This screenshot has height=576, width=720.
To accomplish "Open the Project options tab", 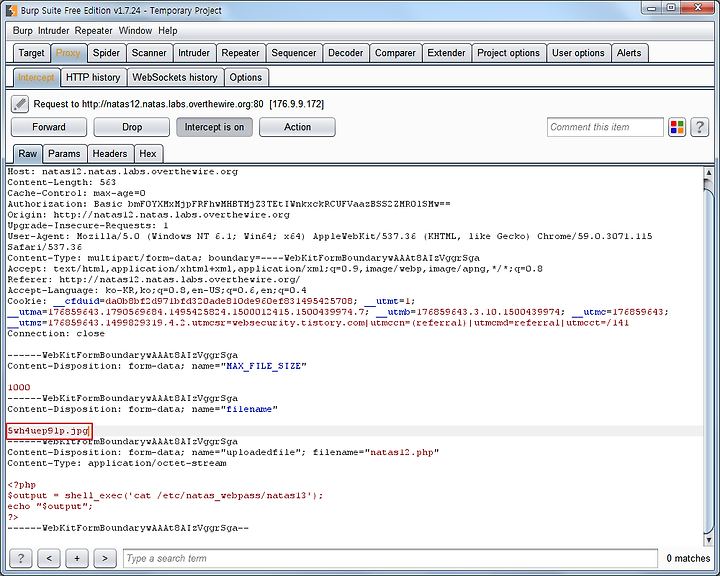I will (x=508, y=53).
